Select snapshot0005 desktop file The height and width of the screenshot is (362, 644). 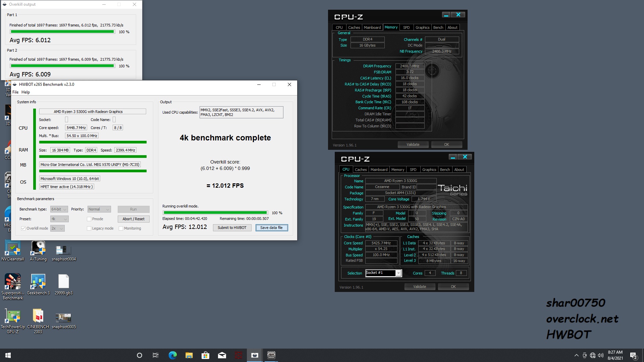(x=63, y=320)
